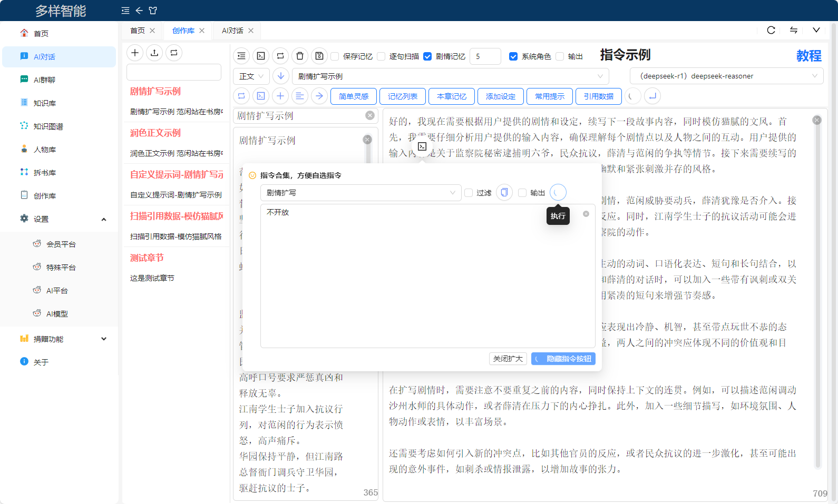838x504 pixels.
Task: Add a new chapter with the plus button
Action: pyautogui.click(x=135, y=53)
